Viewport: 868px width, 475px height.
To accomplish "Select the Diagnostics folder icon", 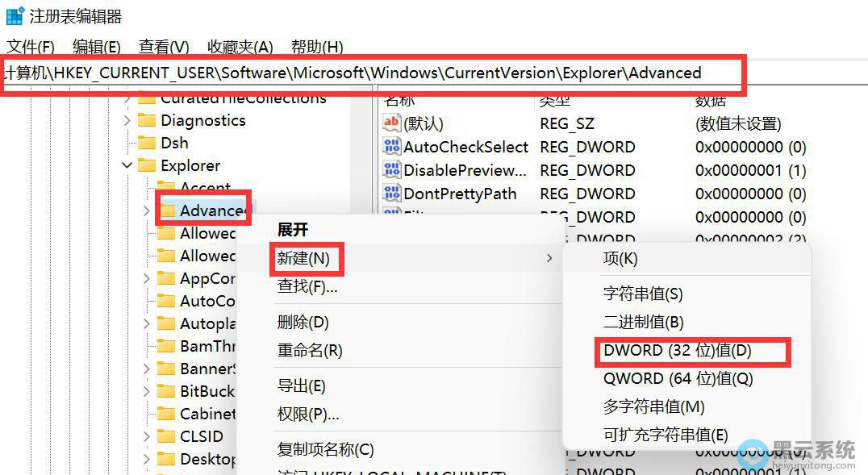I will click(146, 120).
